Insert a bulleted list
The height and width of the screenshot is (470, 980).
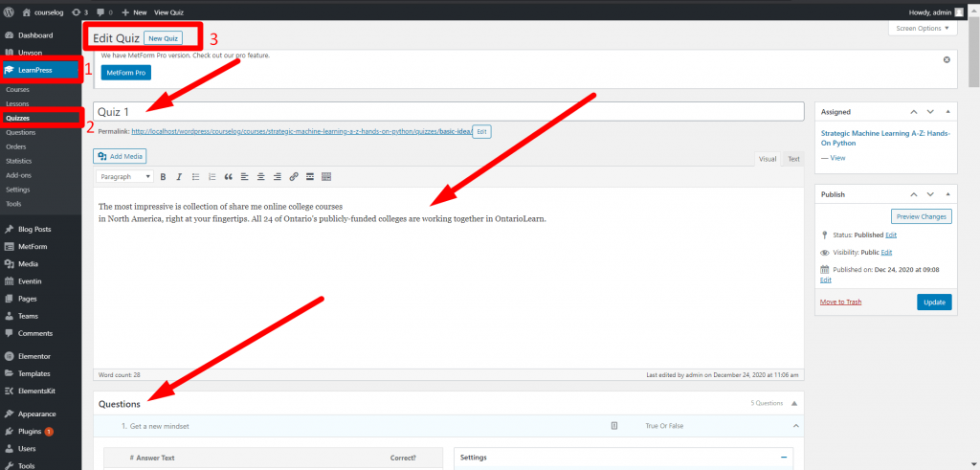point(195,177)
